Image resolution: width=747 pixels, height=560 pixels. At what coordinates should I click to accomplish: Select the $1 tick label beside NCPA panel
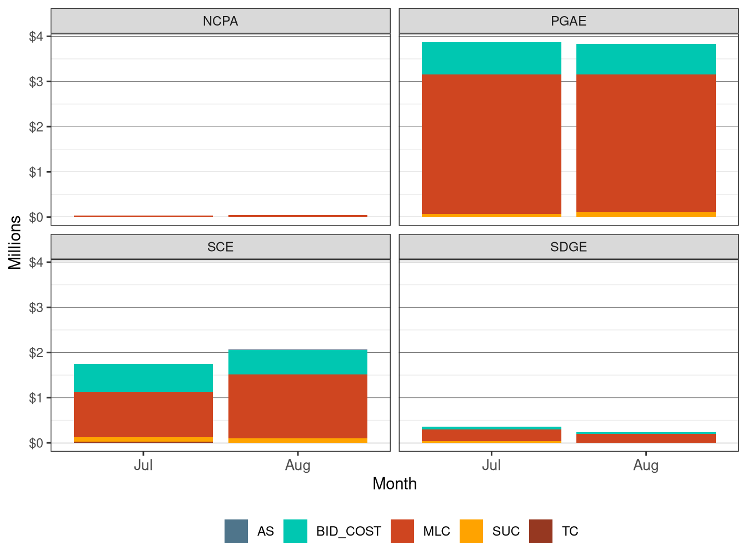[x=36, y=172]
